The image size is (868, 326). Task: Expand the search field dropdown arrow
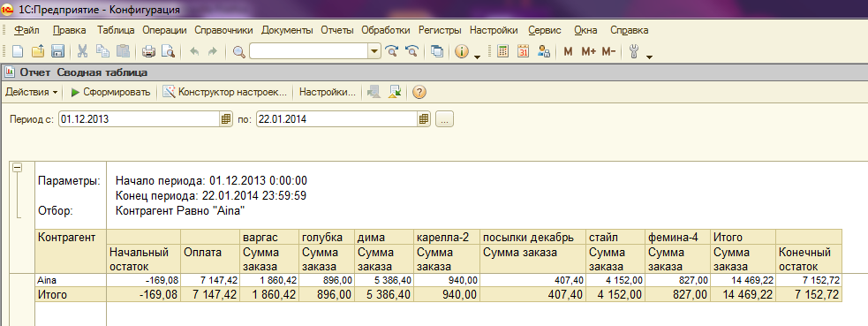(374, 51)
